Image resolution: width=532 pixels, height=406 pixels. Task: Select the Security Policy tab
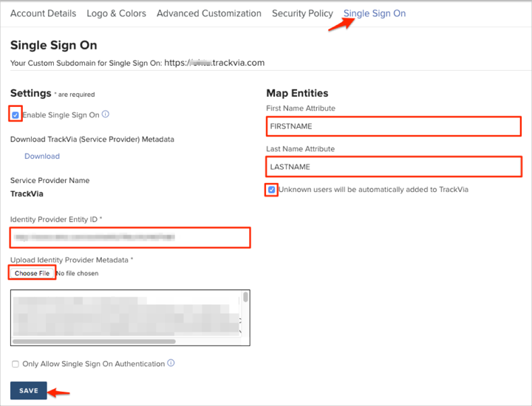pyautogui.click(x=302, y=13)
